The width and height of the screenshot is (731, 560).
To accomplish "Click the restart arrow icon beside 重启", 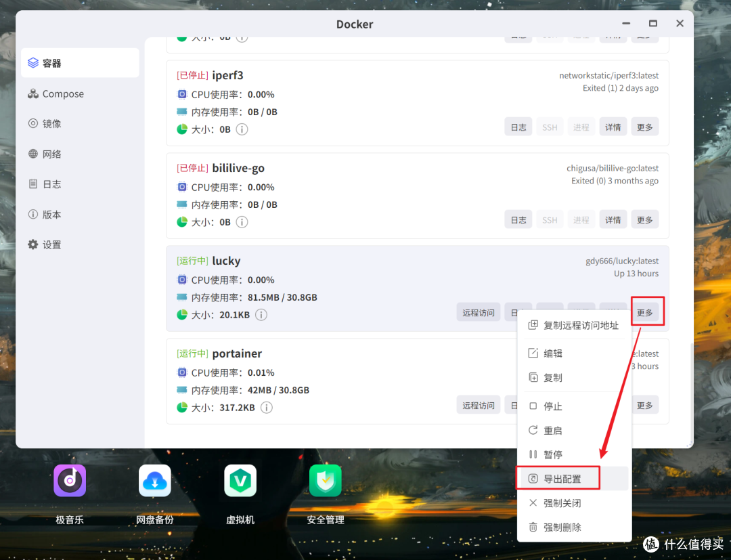I will 533,431.
